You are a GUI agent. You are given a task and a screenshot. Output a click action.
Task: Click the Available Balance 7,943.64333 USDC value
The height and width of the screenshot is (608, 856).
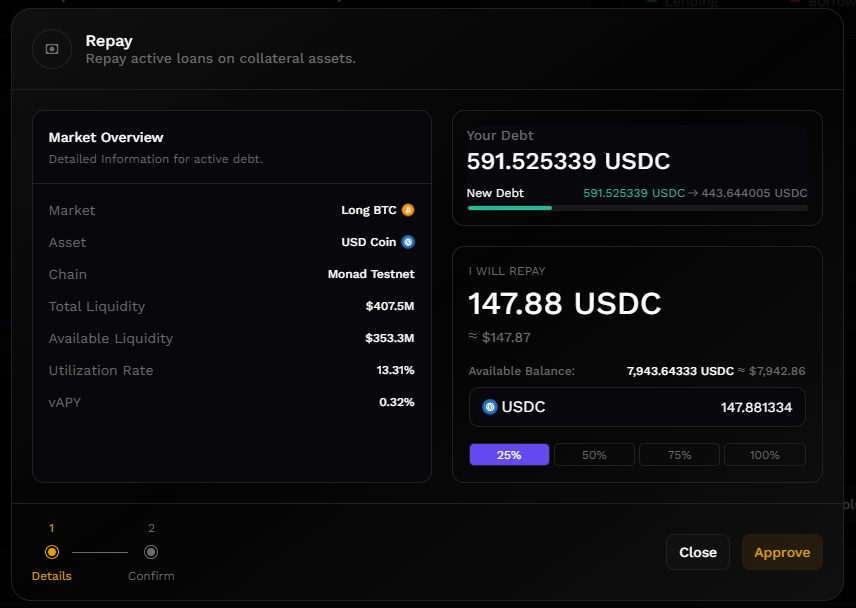[x=680, y=371]
